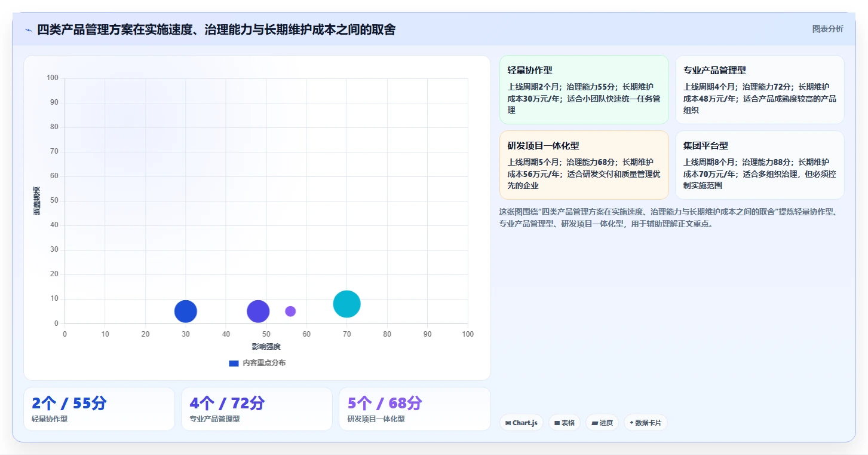Click the y-axis tick label 50
Viewport: 868px width, 455px height.
pyautogui.click(x=54, y=201)
